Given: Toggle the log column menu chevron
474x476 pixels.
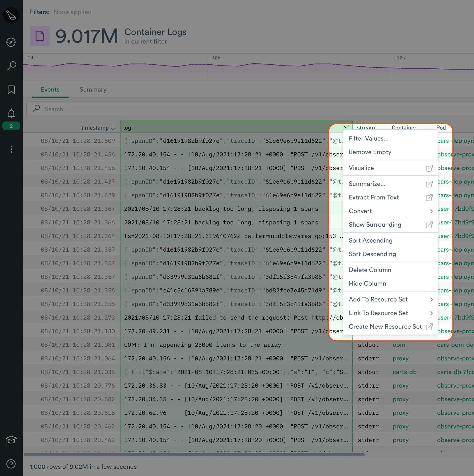Looking at the screenshot, I should coord(346,127).
